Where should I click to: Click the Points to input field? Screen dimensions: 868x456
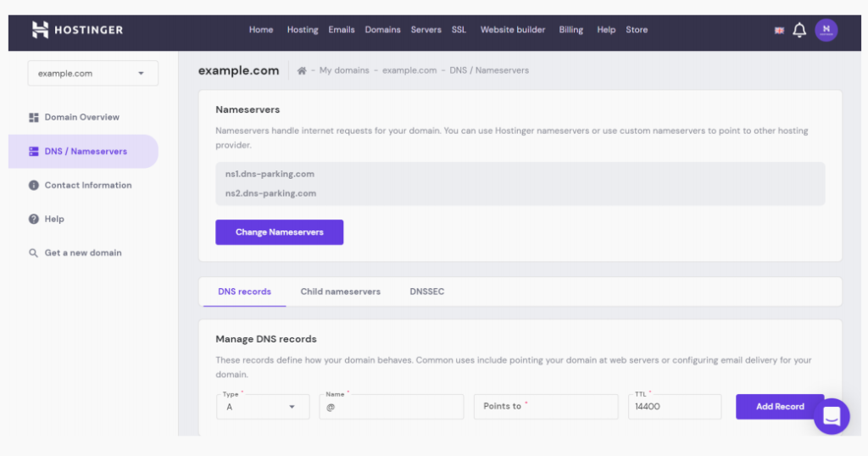[545, 407]
